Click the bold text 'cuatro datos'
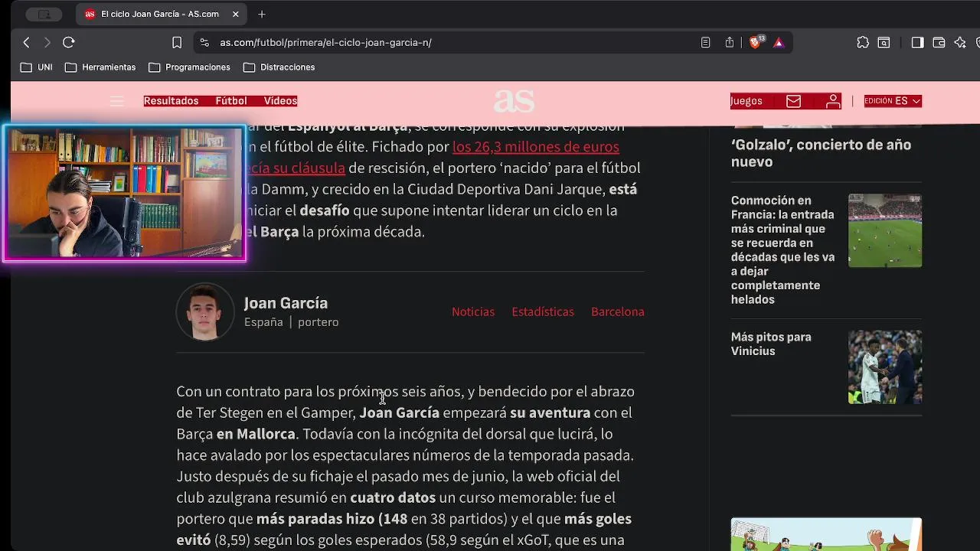The image size is (980, 551). tap(393, 497)
